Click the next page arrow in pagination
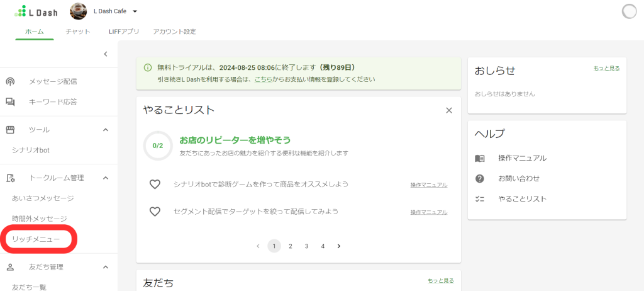The width and height of the screenshot is (644, 291). pyautogui.click(x=339, y=246)
